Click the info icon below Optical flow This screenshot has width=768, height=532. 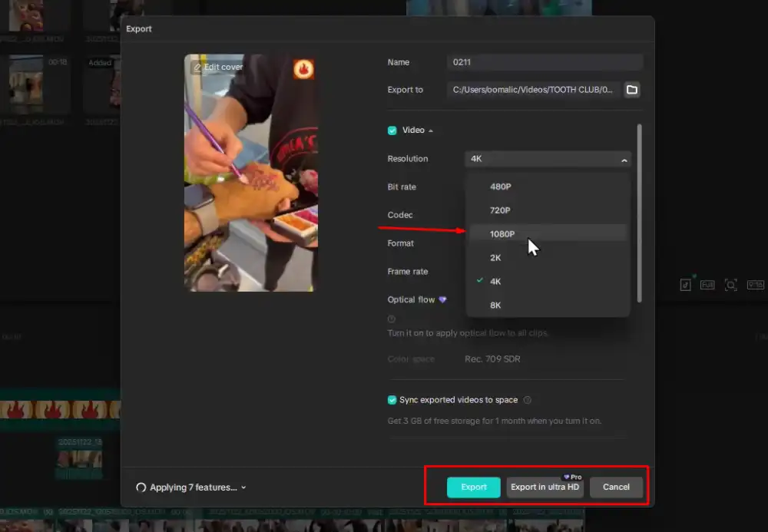pyautogui.click(x=392, y=319)
